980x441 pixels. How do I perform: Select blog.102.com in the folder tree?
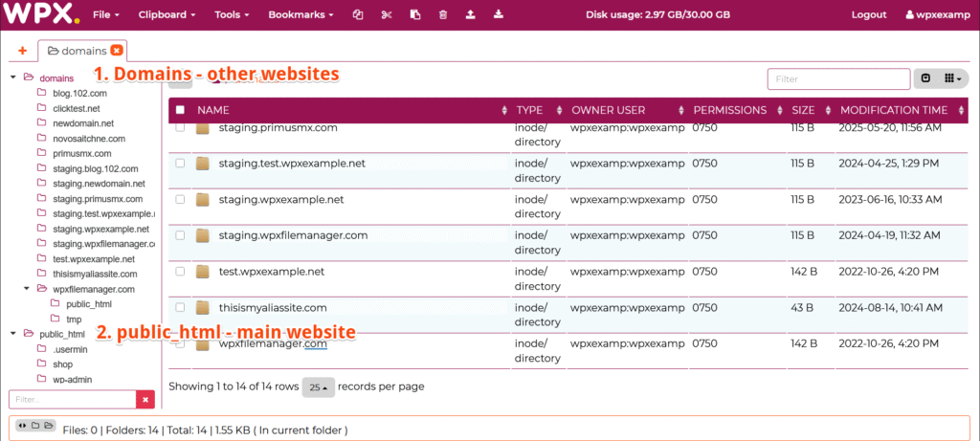click(80, 93)
